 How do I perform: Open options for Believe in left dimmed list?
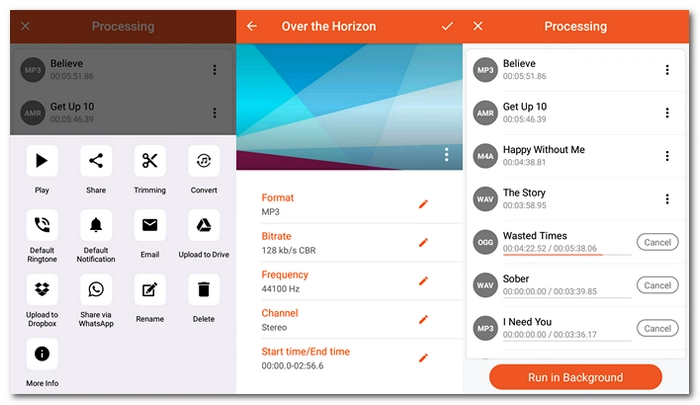(215, 70)
